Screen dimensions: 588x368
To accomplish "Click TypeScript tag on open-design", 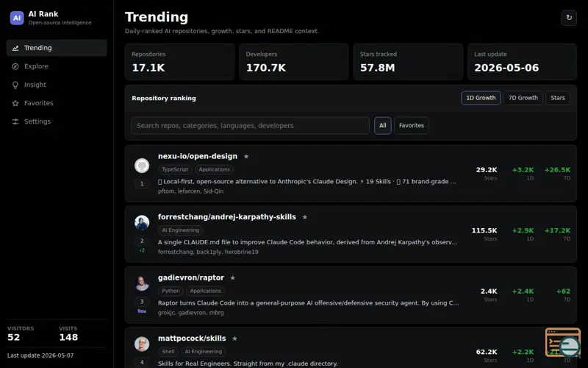I will (x=175, y=169).
